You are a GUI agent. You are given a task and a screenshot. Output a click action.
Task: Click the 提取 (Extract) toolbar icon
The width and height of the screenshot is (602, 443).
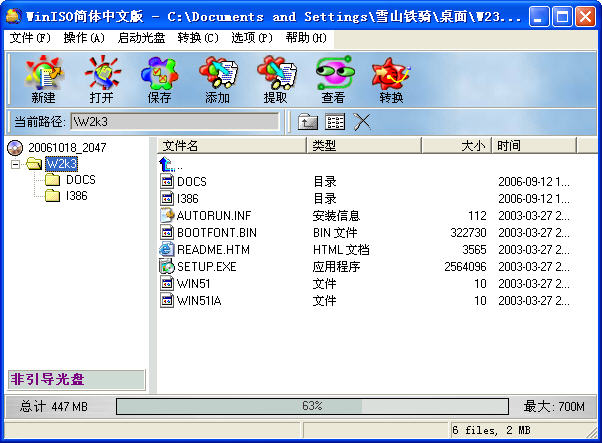click(x=276, y=73)
